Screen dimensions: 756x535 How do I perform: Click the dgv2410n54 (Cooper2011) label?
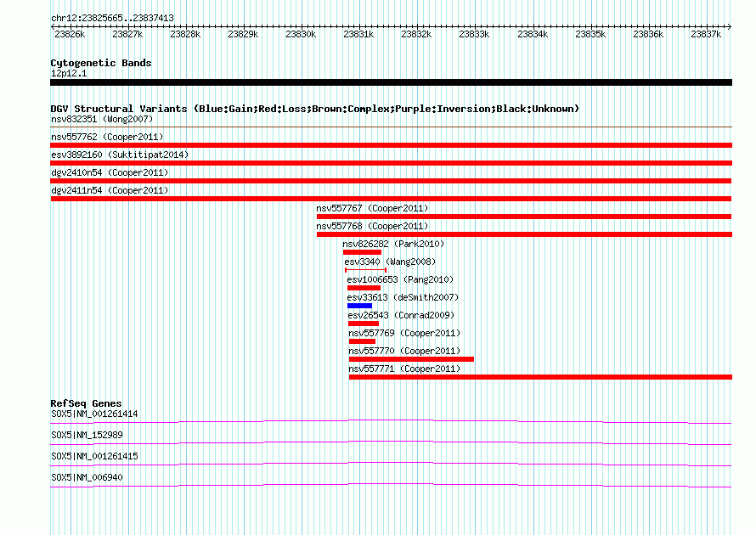pyautogui.click(x=110, y=172)
